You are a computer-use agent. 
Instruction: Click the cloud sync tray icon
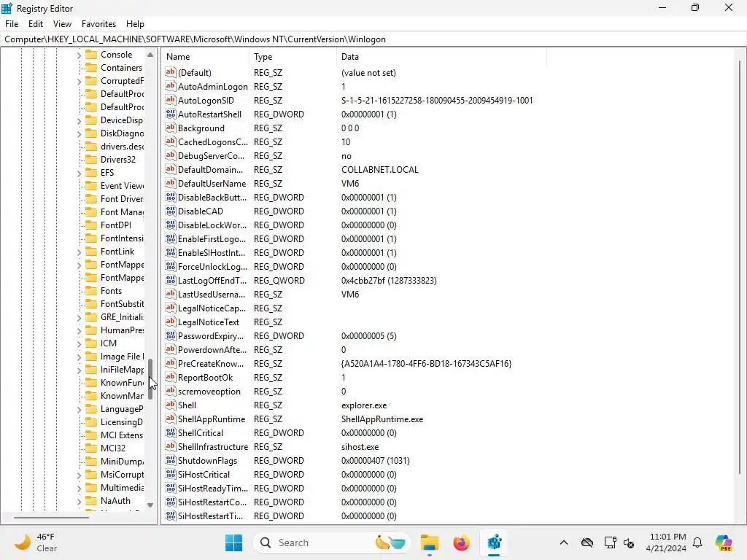click(587, 542)
